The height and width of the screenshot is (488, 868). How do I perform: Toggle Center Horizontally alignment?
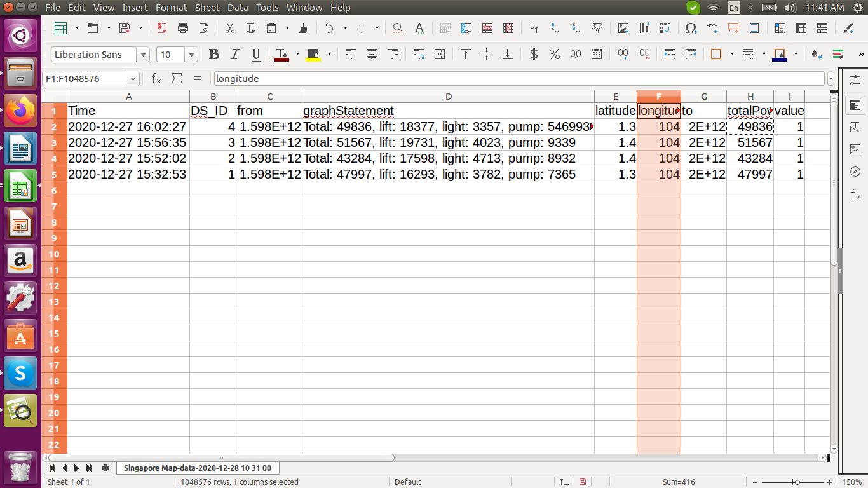pos(372,55)
